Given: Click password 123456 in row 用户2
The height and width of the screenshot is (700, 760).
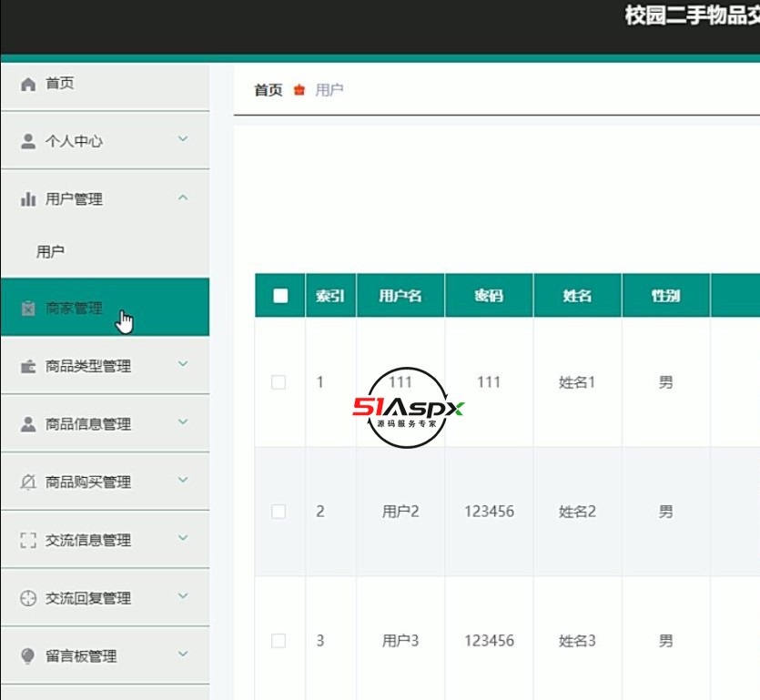Looking at the screenshot, I should pos(489,512).
